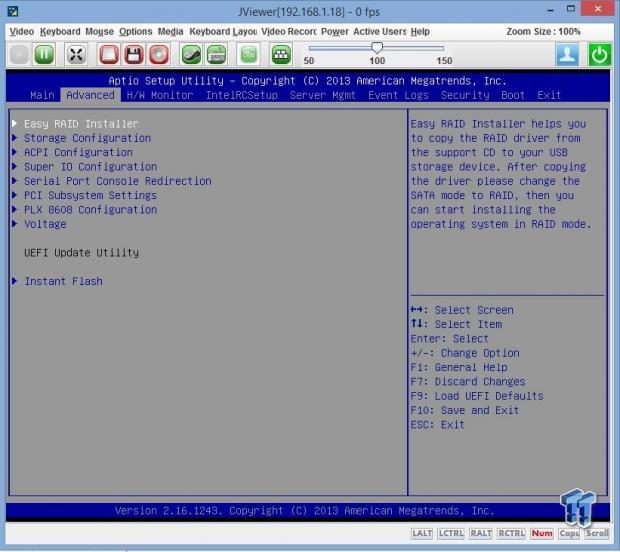Click arrow beside Voltage

(15, 223)
